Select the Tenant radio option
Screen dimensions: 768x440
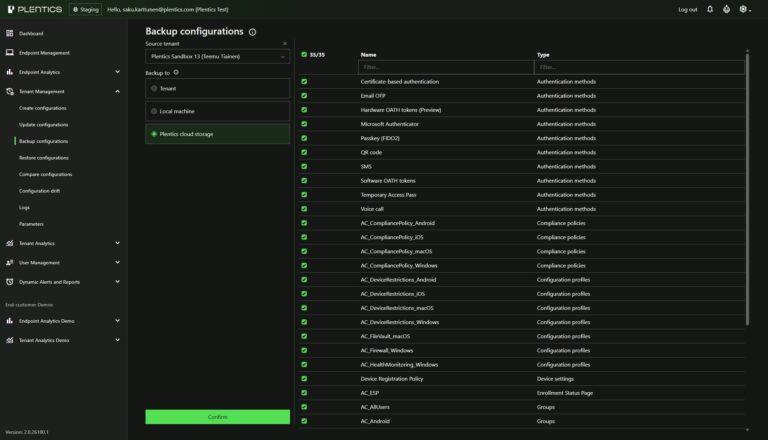(x=217, y=89)
